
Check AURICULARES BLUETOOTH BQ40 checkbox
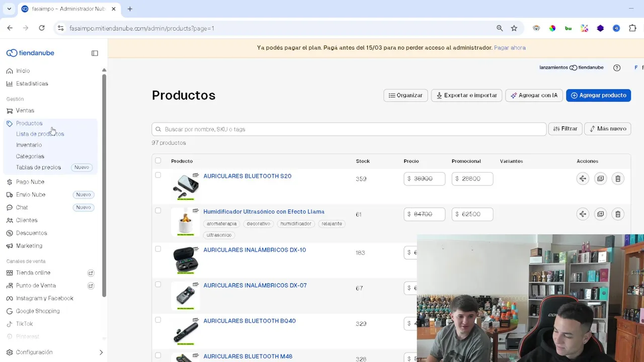click(158, 320)
